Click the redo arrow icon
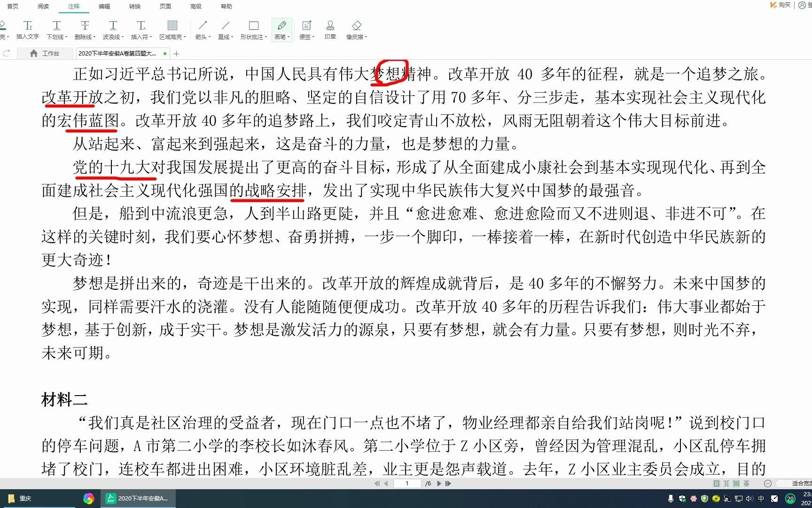812x508 pixels. [x=7, y=53]
